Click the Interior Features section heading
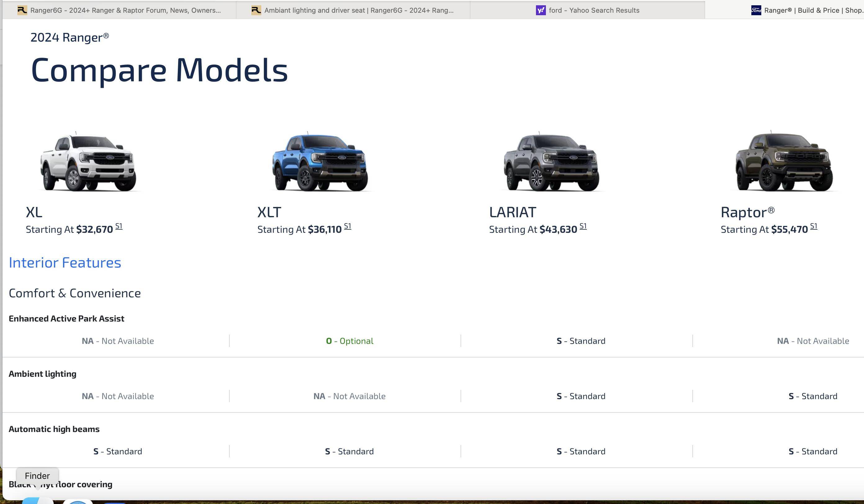Image resolution: width=864 pixels, height=504 pixels. (65, 263)
